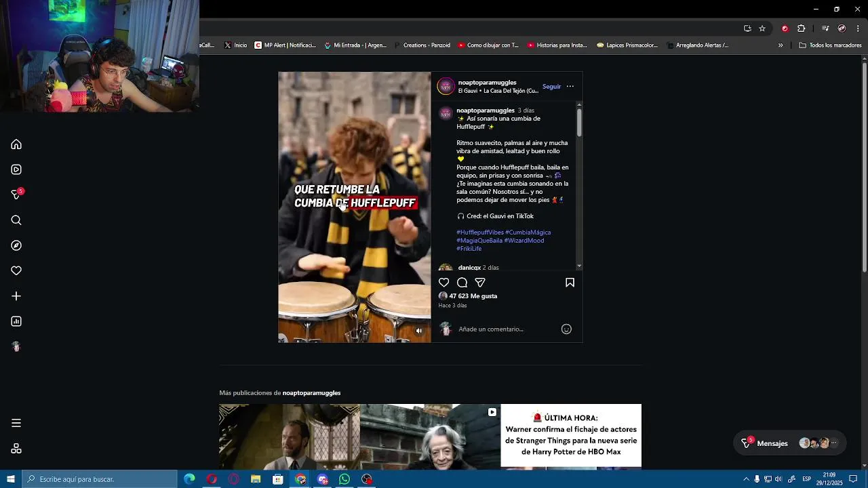Open noaptoparamuggles profile from post header
This screenshot has height=488, width=868.
[x=487, y=83]
